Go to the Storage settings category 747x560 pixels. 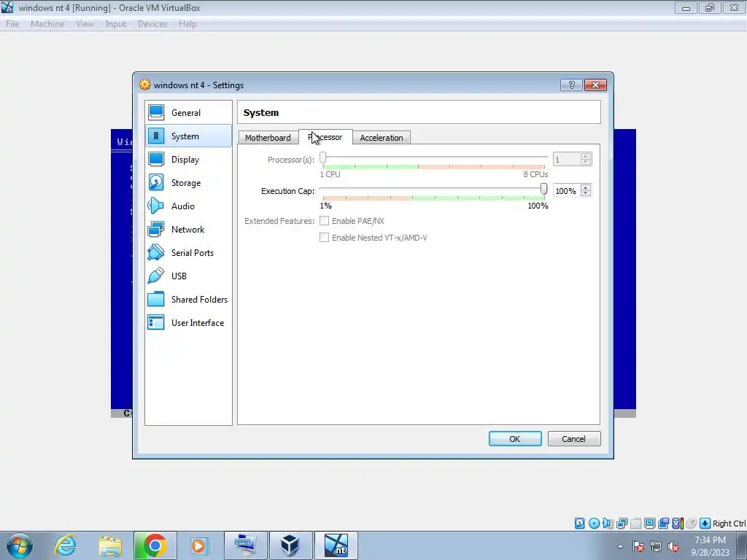pyautogui.click(x=188, y=183)
